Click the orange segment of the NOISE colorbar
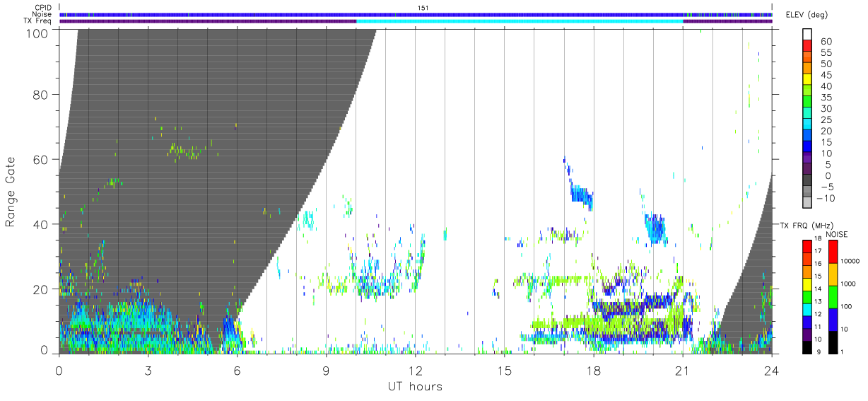868x401 pixels. coord(832,273)
